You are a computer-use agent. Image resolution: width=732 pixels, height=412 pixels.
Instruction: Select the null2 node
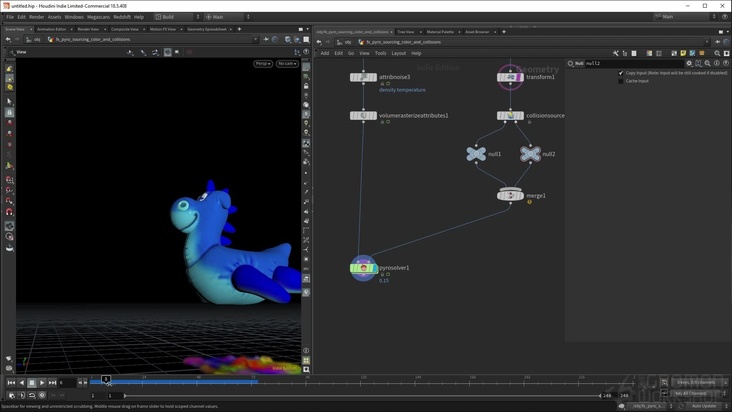click(530, 154)
